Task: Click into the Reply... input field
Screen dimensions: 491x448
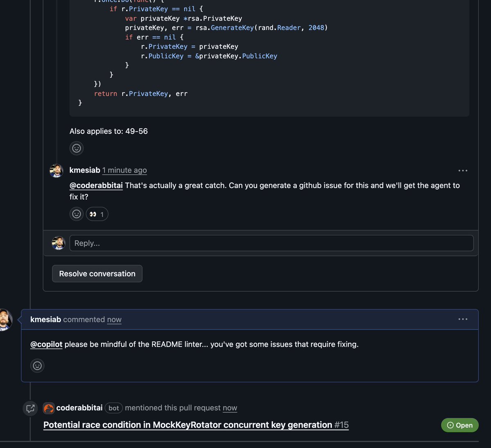Action: [x=271, y=243]
